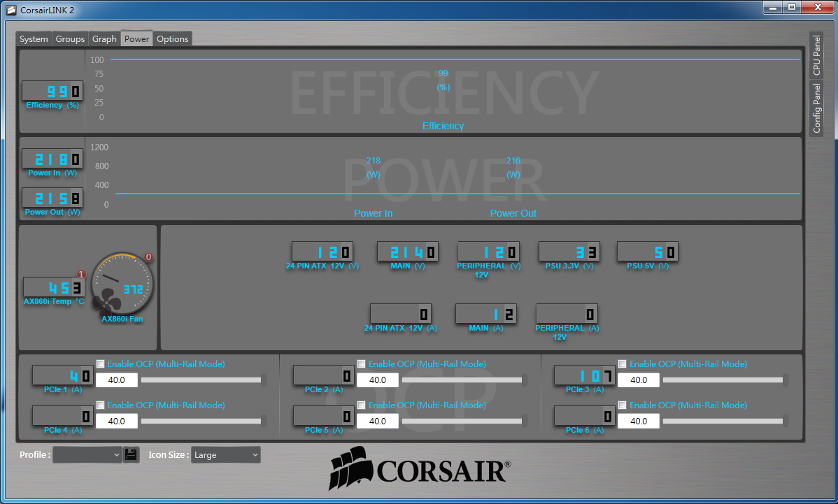Click the PCIe 2 OCP limit slider
The width and height of the screenshot is (838, 504).
tap(464, 380)
